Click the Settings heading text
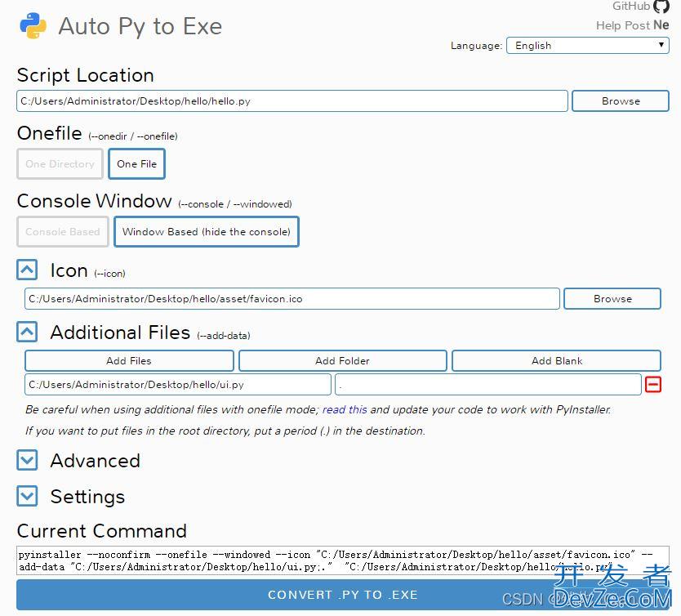Viewport: 681px width, 616px height. click(87, 497)
